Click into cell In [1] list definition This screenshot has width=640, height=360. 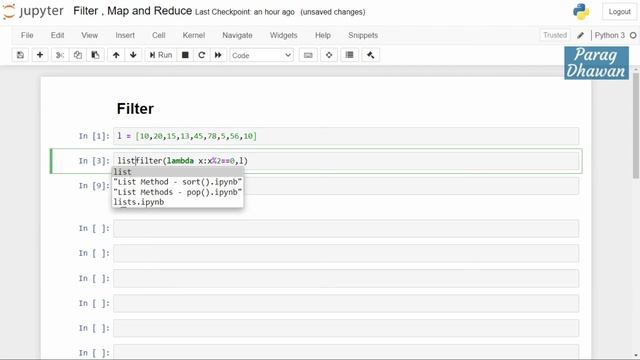point(346,136)
